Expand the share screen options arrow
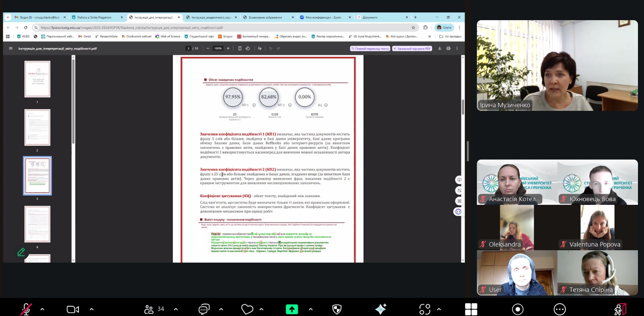The height and width of the screenshot is (316, 644). tap(311, 309)
